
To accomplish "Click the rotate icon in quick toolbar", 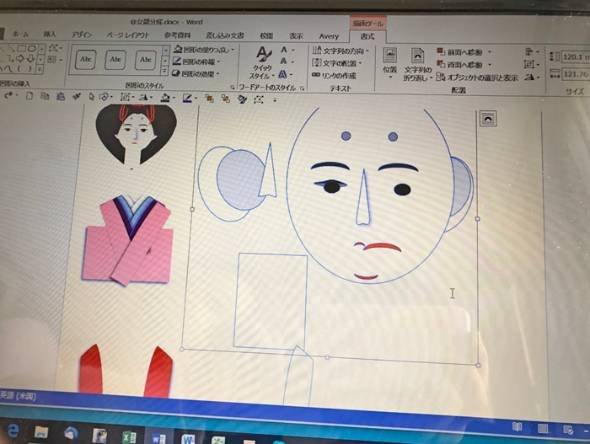I will pos(145,98).
